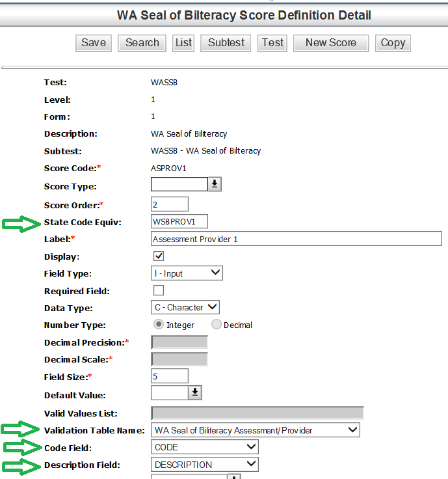448x479 pixels.
Task: Expand Validation Table Name dropdown
Action: tap(255, 430)
